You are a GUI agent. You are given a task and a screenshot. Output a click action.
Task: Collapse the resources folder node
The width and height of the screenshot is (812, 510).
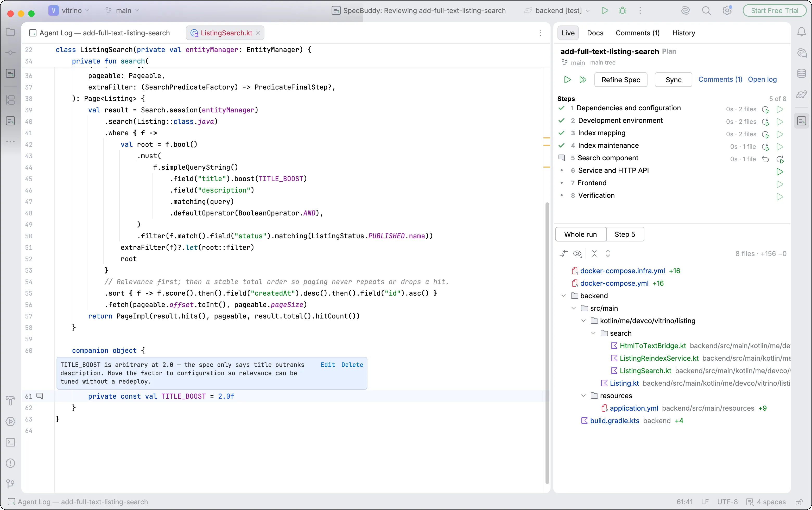tap(583, 396)
